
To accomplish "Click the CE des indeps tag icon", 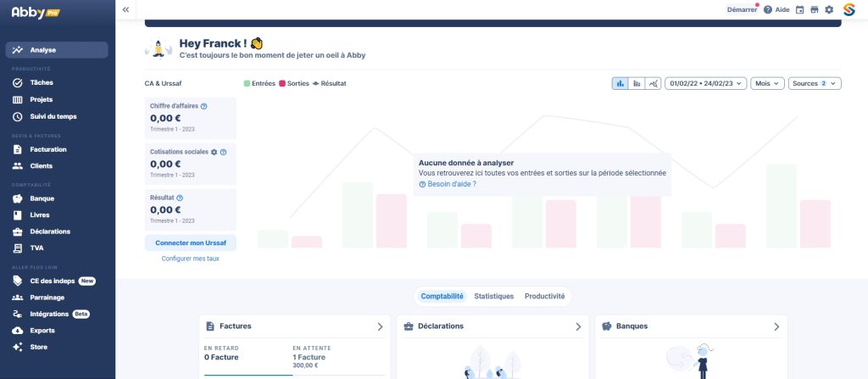I will [x=18, y=281].
